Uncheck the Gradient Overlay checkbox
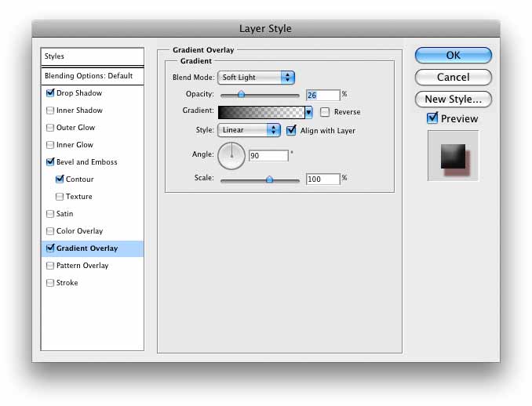The height and width of the screenshot is (406, 532). point(50,248)
